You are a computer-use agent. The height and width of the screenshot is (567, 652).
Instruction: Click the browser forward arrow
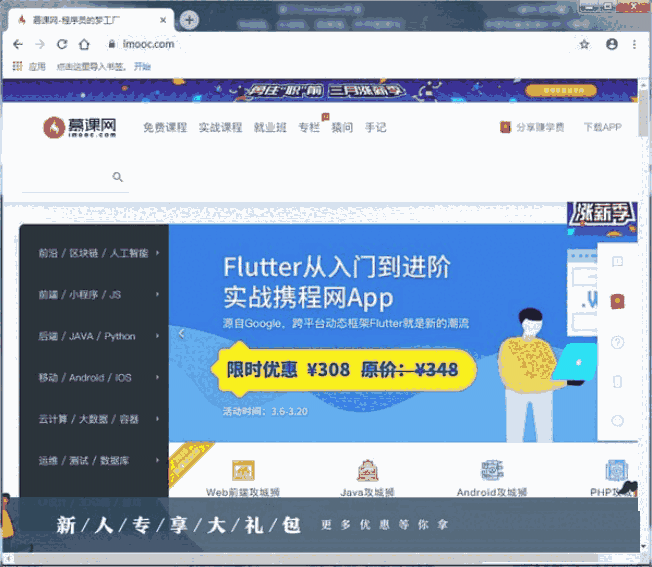coord(40,44)
